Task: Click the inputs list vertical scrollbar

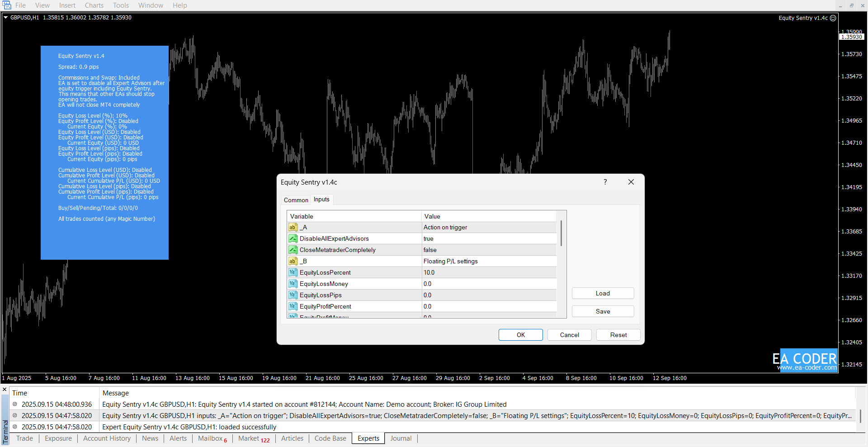Action: click(561, 233)
